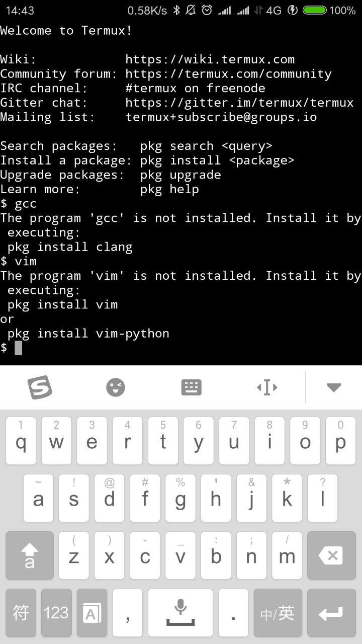The width and height of the screenshot is (362, 644).
Task: Activate the text cursor move tool
Action: click(267, 387)
